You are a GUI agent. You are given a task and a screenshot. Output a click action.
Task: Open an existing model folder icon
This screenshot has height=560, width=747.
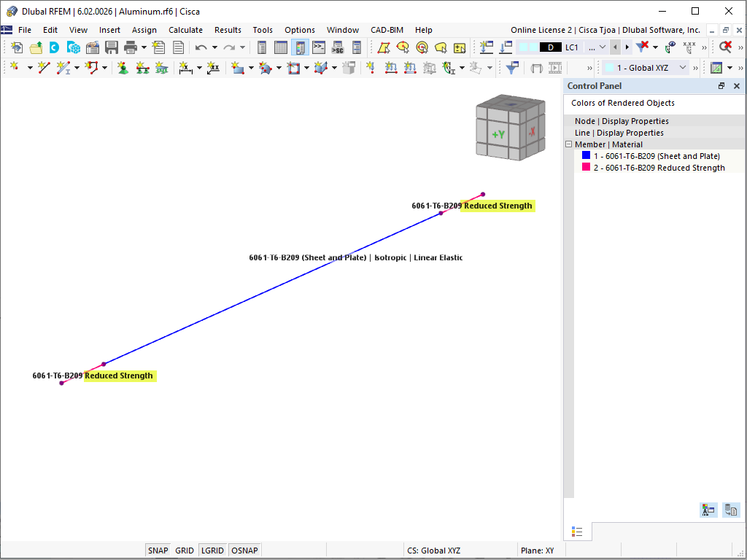pos(36,47)
